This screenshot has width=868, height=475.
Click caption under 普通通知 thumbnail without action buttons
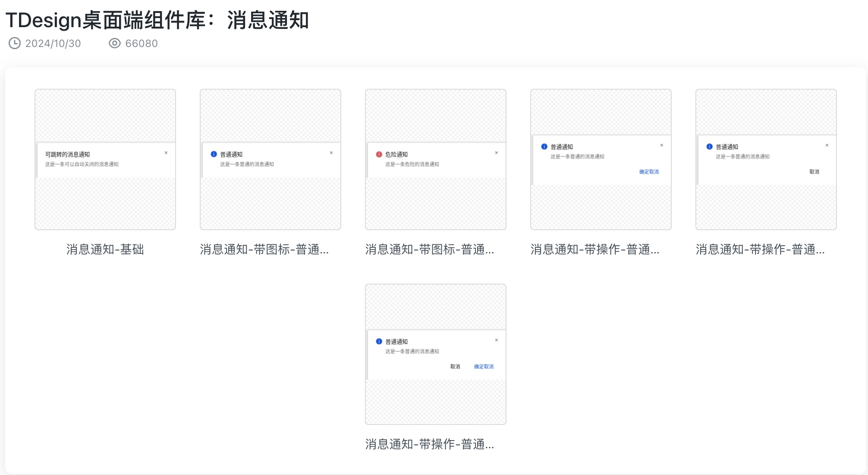[x=264, y=249]
